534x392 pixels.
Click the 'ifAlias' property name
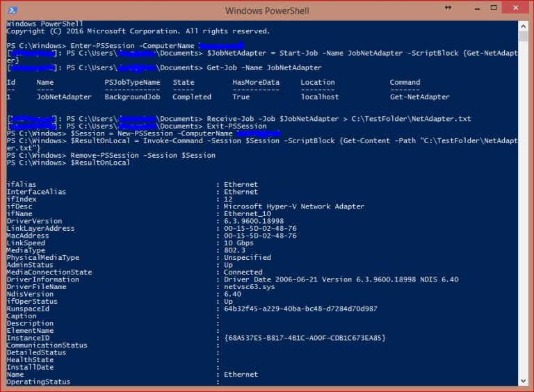[22, 184]
